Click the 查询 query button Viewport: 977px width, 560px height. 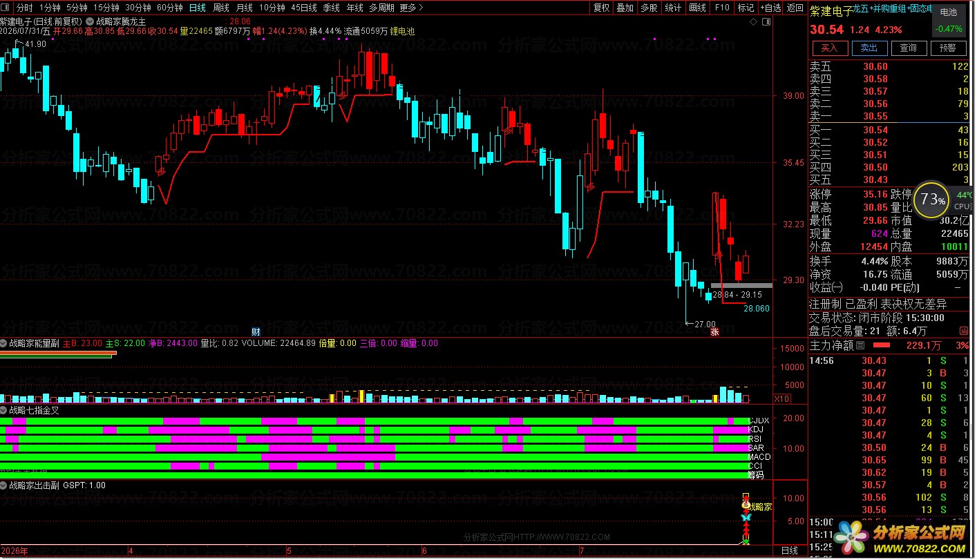point(908,48)
